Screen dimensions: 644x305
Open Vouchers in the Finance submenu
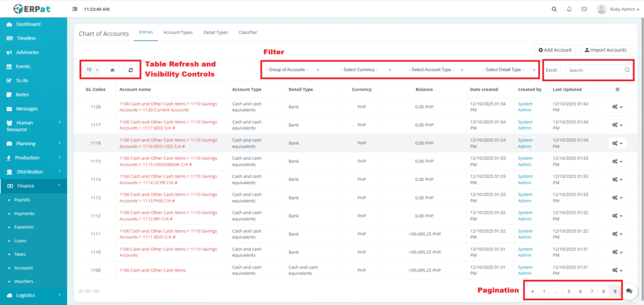click(x=24, y=281)
